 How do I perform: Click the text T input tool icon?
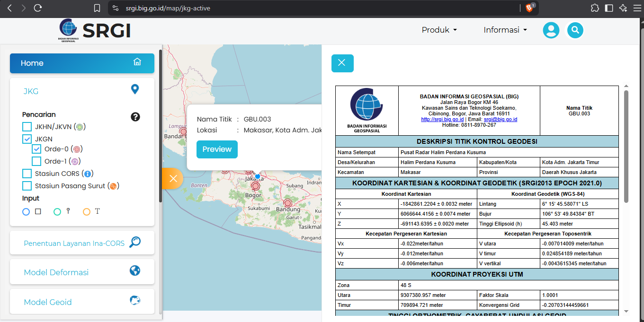[97, 211]
